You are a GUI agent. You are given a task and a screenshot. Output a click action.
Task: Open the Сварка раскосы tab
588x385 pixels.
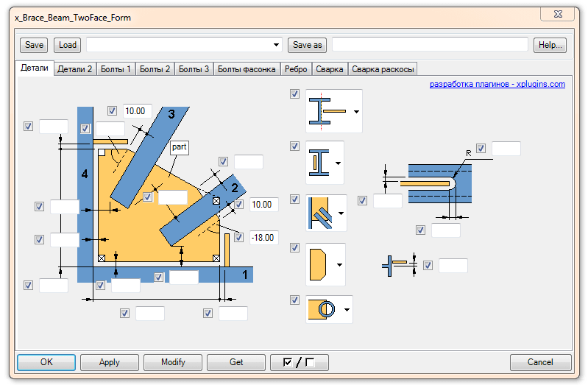pos(383,69)
